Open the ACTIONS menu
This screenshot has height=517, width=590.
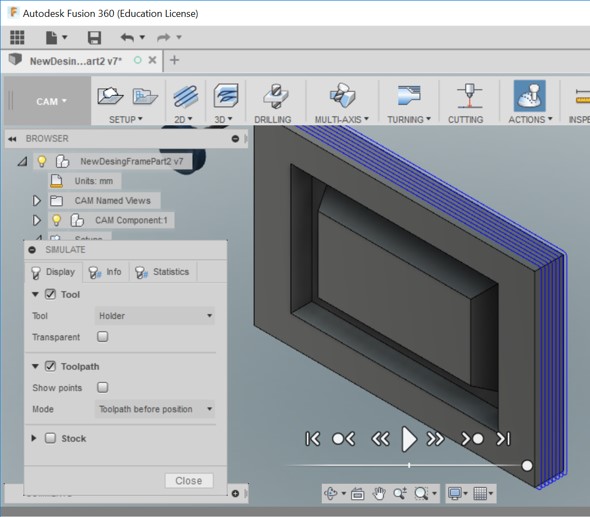(530, 119)
